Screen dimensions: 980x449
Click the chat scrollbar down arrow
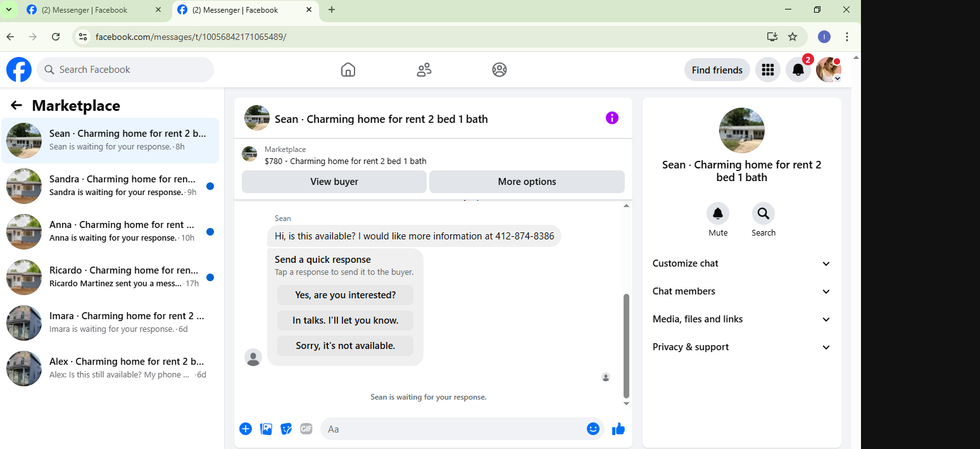[x=627, y=403]
